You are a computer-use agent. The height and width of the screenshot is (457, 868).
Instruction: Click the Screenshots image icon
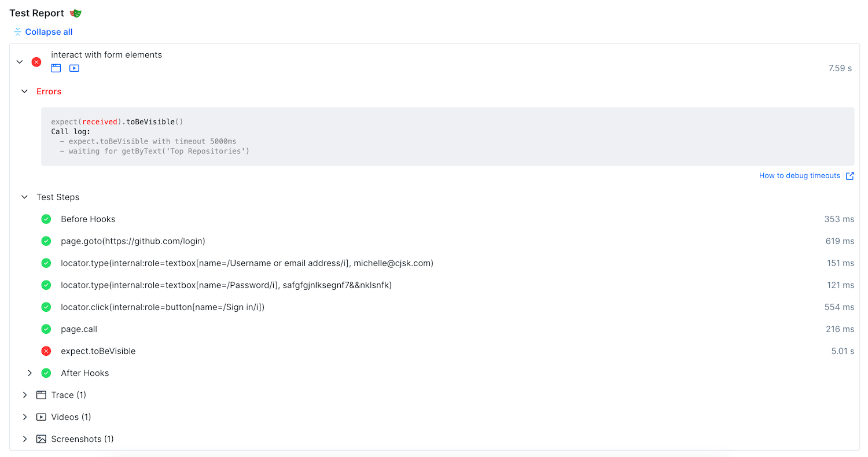41,439
